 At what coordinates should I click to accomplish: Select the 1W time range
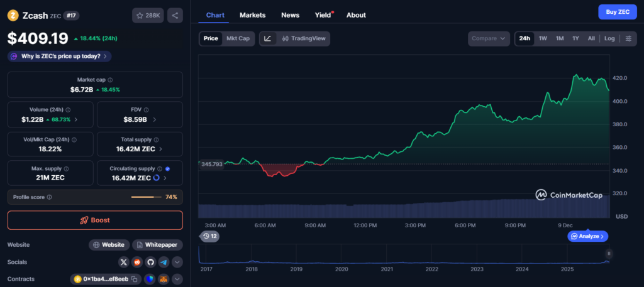pyautogui.click(x=543, y=39)
